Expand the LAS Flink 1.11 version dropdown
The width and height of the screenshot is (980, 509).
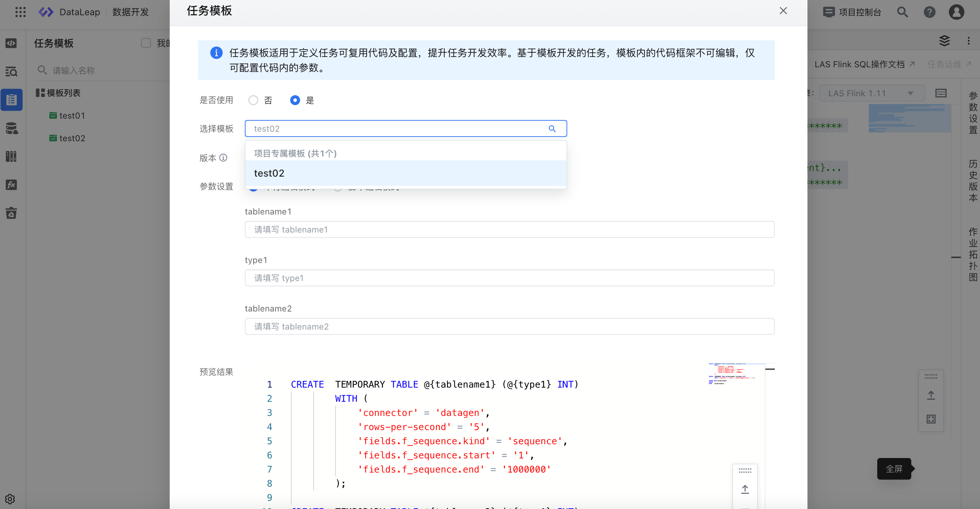click(871, 93)
